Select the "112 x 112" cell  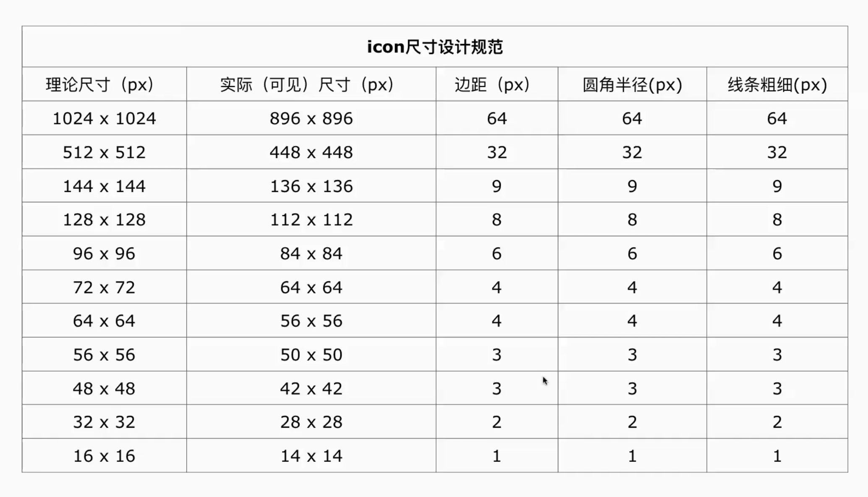[311, 220]
